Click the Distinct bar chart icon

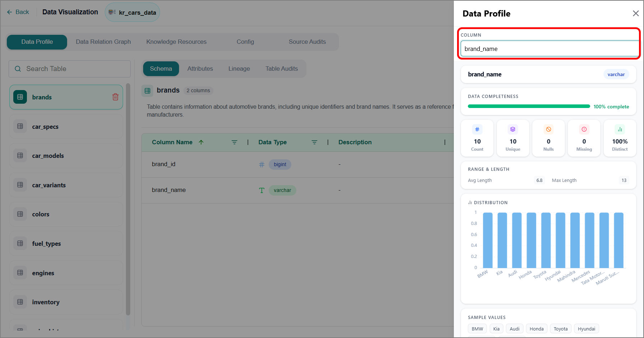point(620,129)
